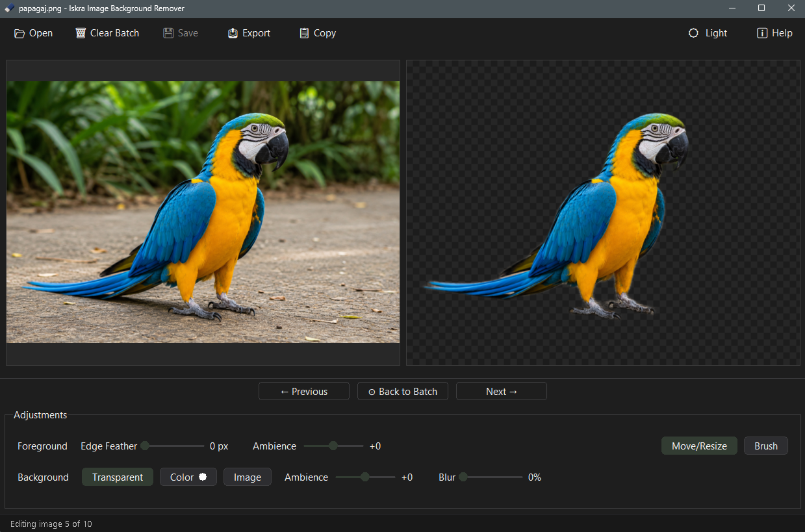Open the Help menu

[x=774, y=33]
